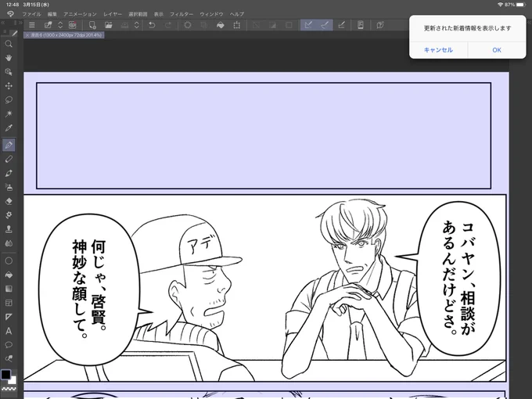Select the Lasso selection tool
Image resolution: width=532 pixels, height=399 pixels.
tap(9, 100)
